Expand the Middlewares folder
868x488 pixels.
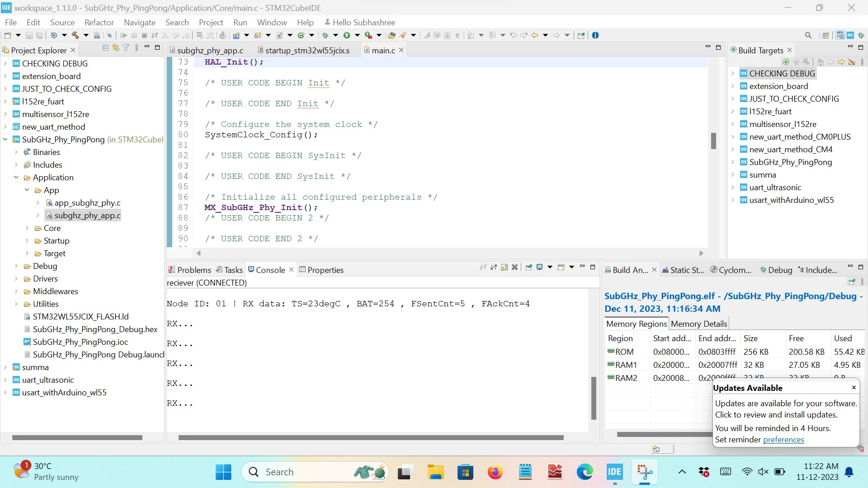[16, 291]
